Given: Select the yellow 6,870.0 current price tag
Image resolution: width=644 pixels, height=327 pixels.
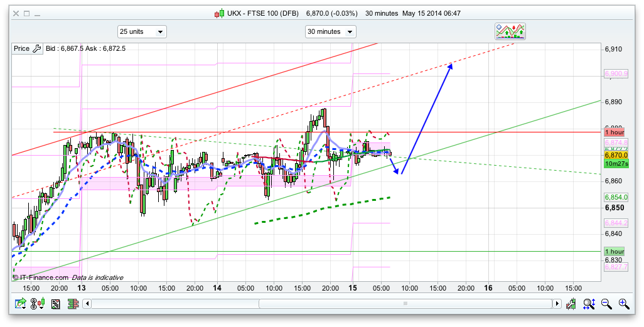Looking at the screenshot, I should coord(616,156).
